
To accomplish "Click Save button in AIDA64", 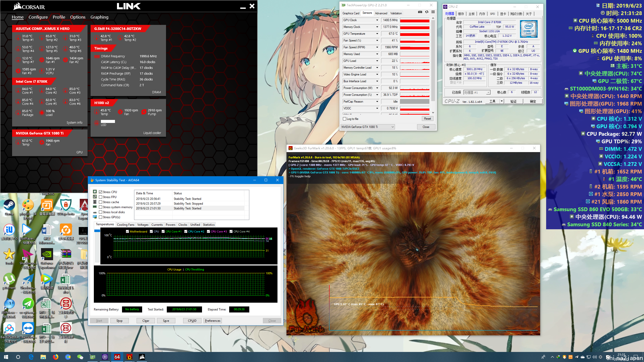I will [x=166, y=321].
